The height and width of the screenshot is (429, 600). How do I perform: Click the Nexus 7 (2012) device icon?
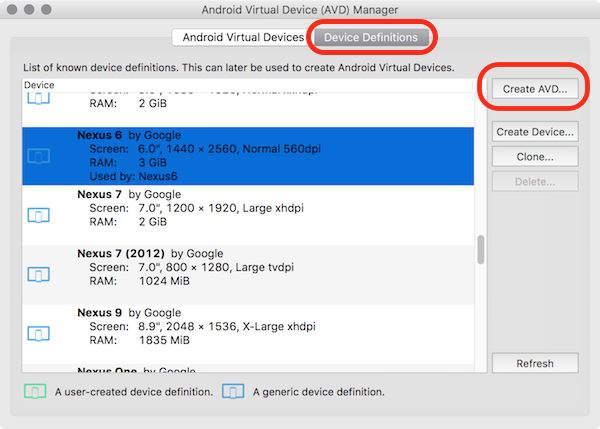39,274
